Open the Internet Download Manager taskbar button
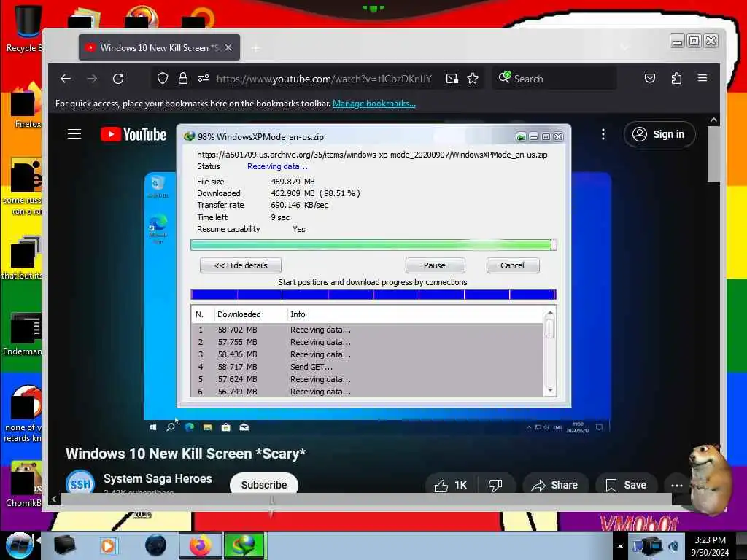This screenshot has width=747, height=560. [244, 545]
